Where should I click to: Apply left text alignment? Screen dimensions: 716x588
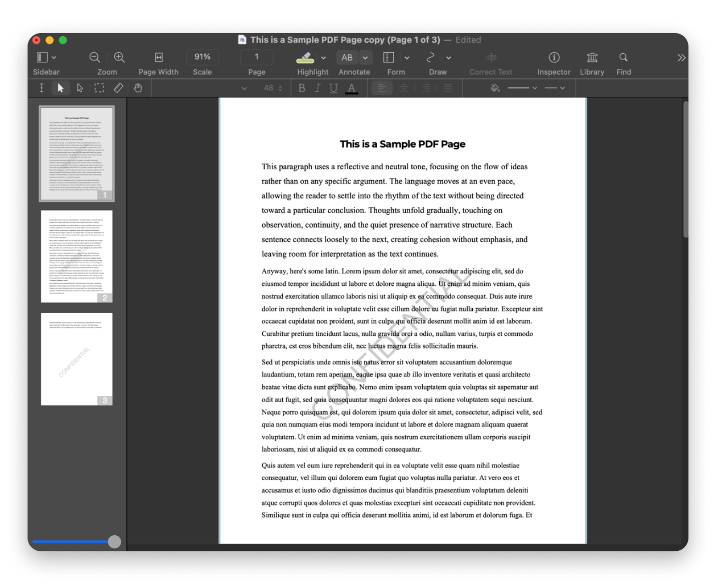coord(382,88)
